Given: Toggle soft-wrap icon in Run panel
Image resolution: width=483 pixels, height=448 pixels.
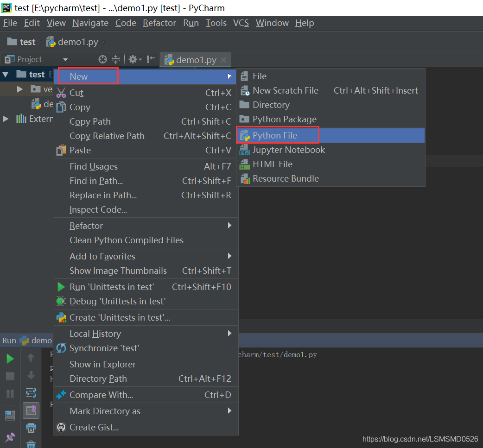Looking at the screenshot, I should tap(31, 392).
